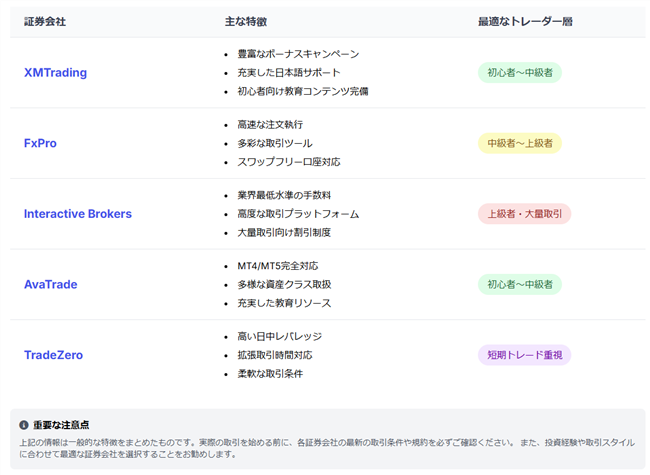
Task: Select text 拡張取引時間対応
Action: (x=275, y=355)
